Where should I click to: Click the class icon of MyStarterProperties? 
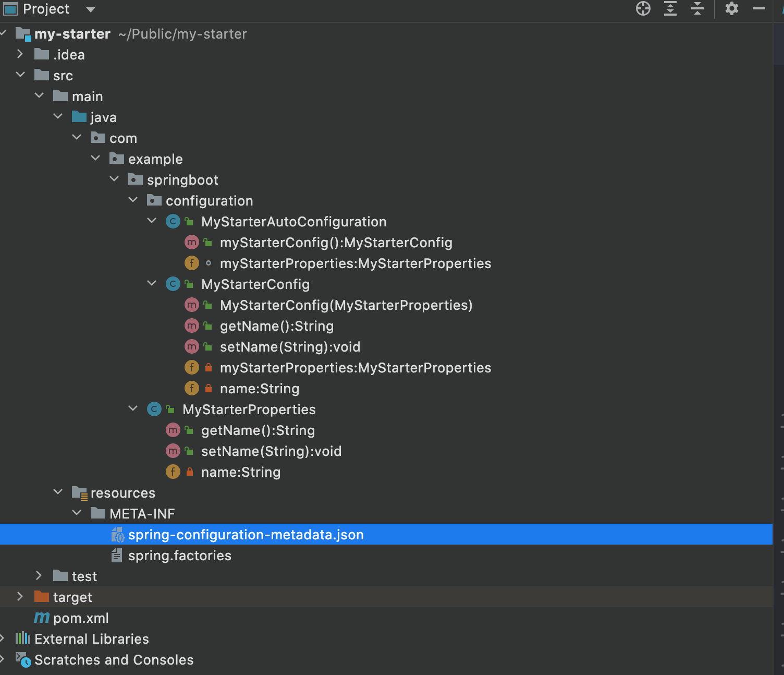(x=154, y=409)
